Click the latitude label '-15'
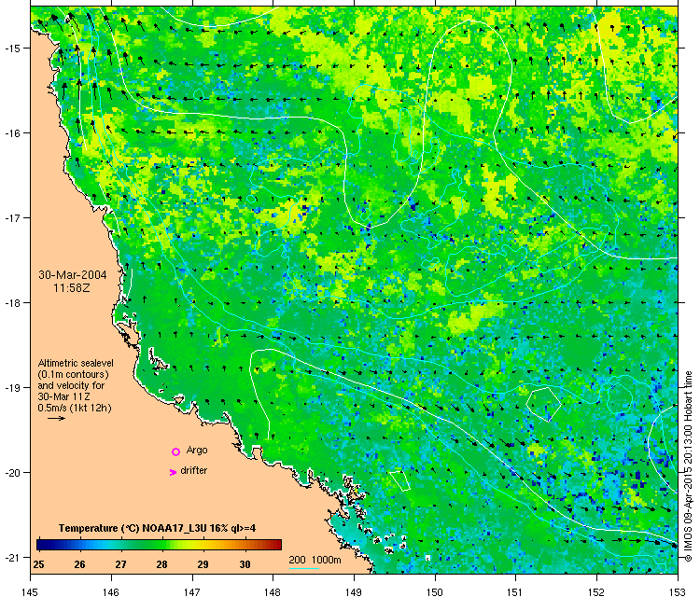 coord(11,48)
